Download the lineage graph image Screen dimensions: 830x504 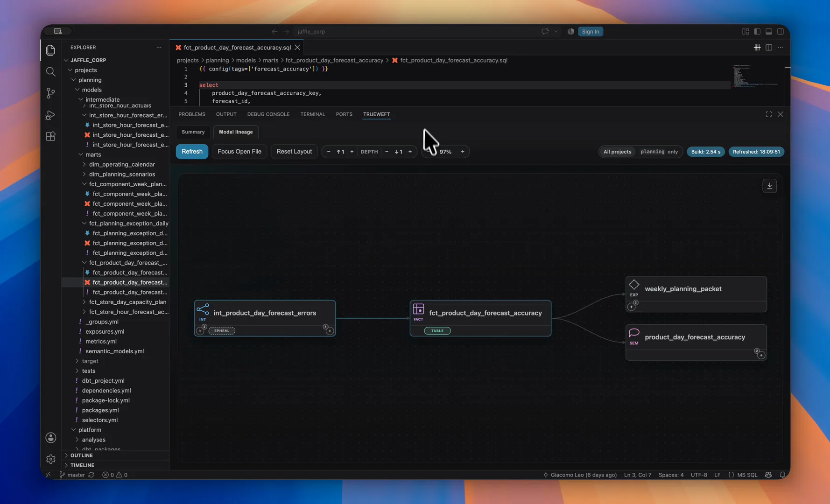(770, 186)
